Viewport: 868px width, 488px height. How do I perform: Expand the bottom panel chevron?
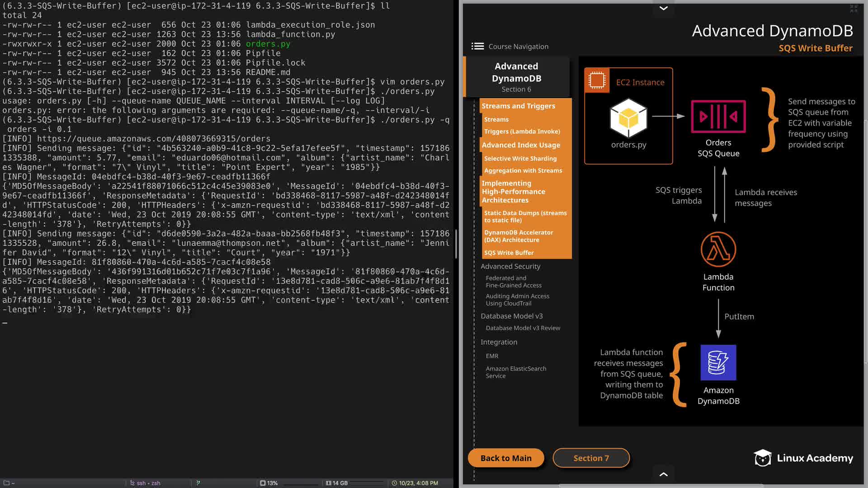tap(663, 474)
